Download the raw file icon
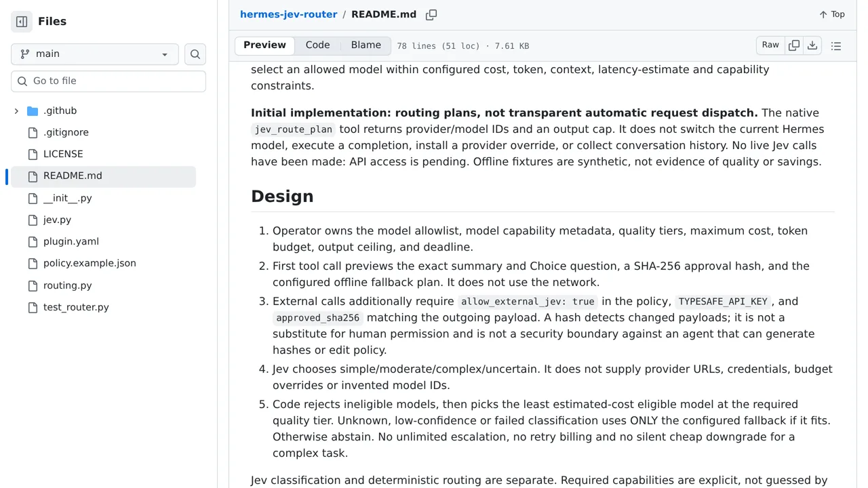 point(812,45)
